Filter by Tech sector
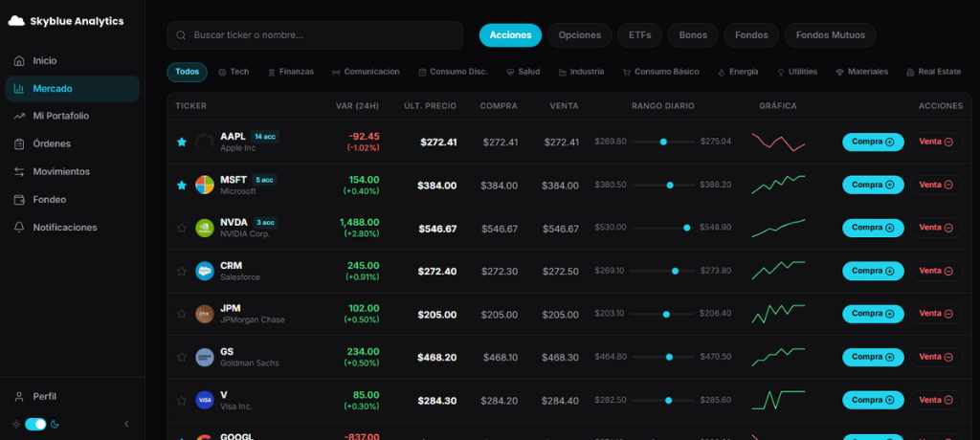 click(234, 72)
